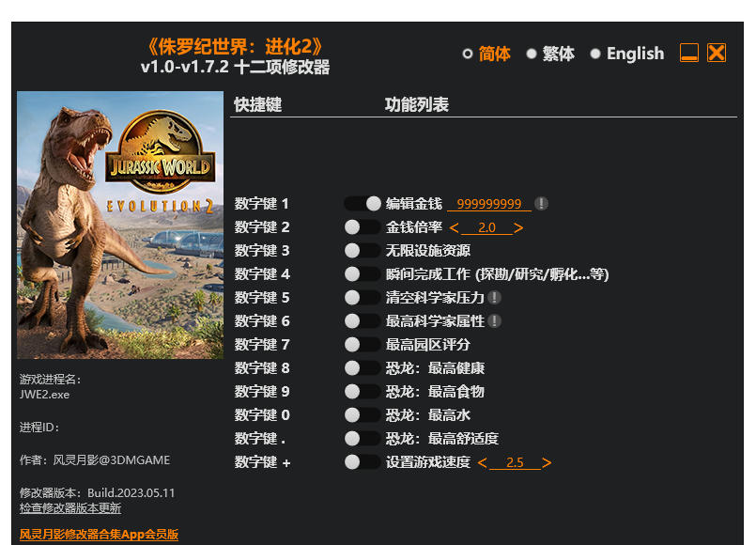Click the 数字键 0 hotkey label
Viewport: 756px width, 545px height.
click(x=262, y=414)
